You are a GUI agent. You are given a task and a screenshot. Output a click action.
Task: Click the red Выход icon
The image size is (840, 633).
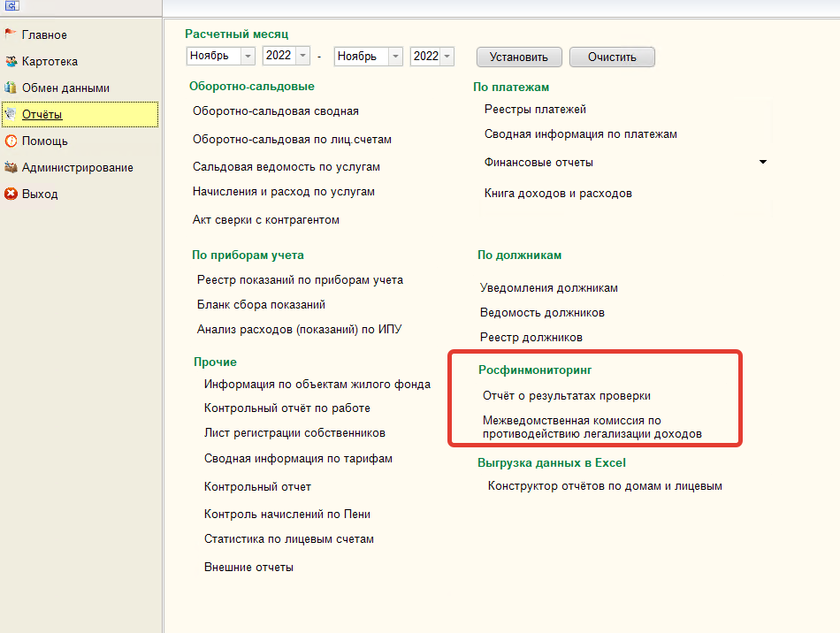[x=11, y=194]
